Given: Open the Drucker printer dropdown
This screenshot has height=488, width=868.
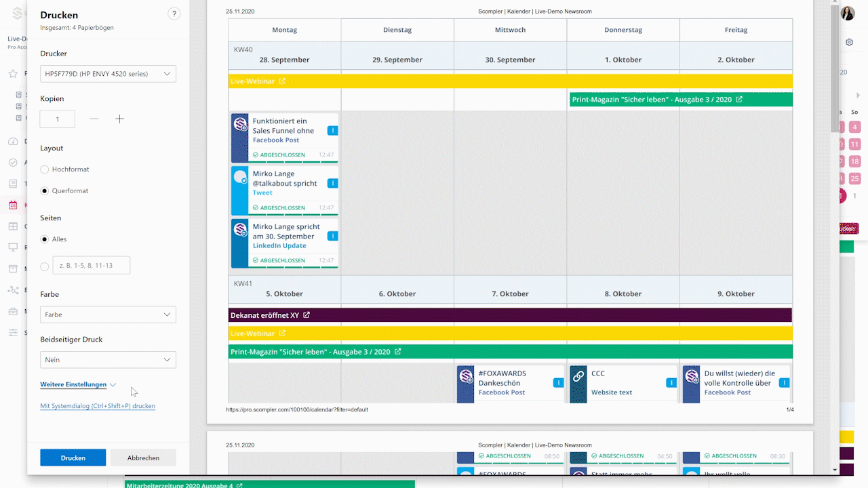Looking at the screenshot, I should pyautogui.click(x=108, y=74).
